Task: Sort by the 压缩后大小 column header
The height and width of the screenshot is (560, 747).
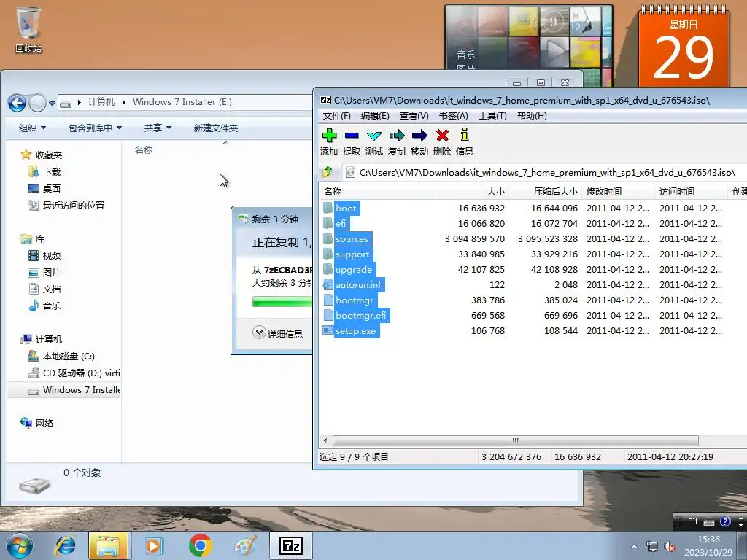Action: (x=546, y=192)
